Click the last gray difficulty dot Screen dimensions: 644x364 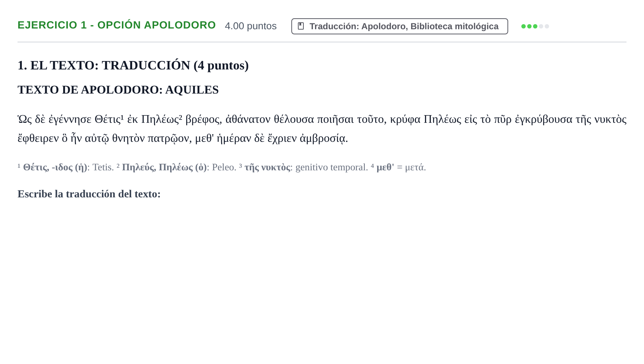coord(547,26)
